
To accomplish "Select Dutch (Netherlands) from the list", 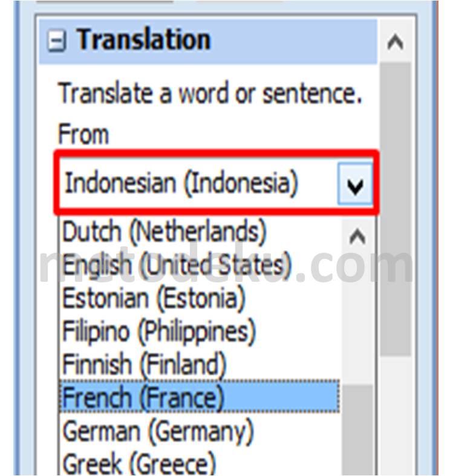I will (200, 232).
